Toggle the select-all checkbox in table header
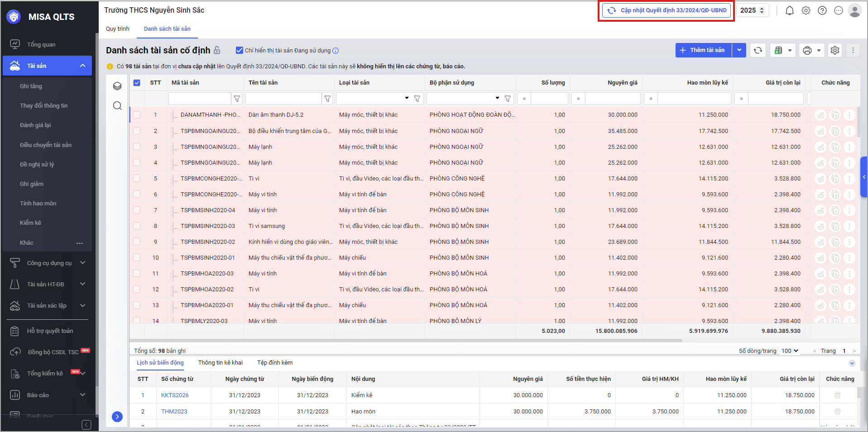Viewport: 868px width, 432px height. (137, 83)
